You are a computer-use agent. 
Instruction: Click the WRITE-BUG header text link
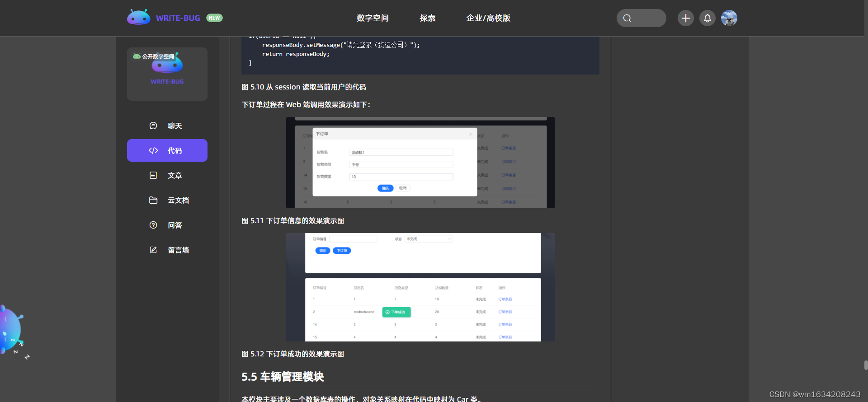(178, 18)
